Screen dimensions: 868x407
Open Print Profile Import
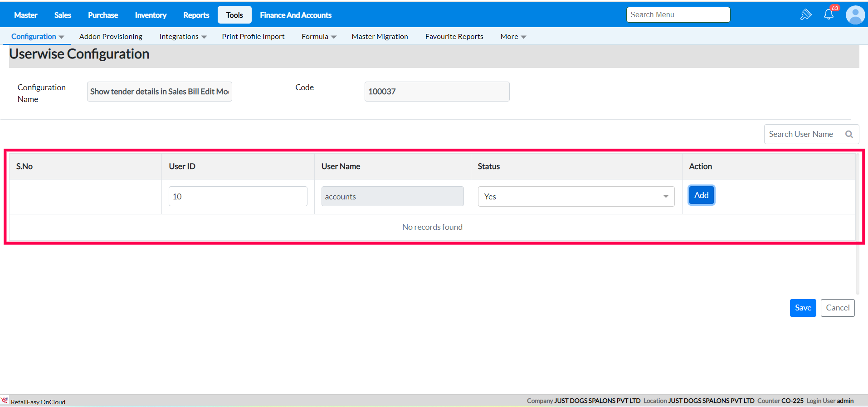[x=253, y=36]
